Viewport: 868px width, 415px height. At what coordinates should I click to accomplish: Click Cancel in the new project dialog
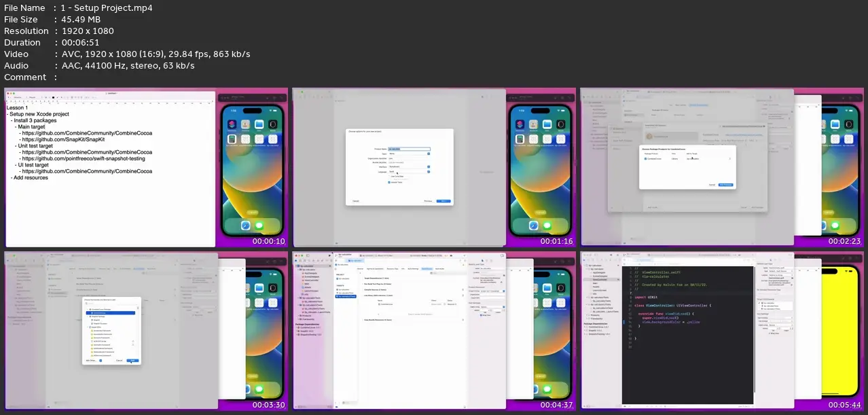coord(355,201)
